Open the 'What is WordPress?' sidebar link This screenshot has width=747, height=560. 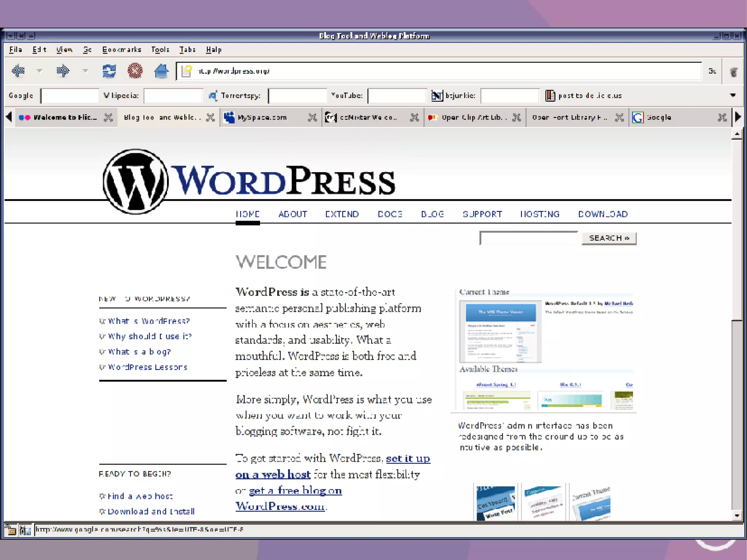click(148, 321)
